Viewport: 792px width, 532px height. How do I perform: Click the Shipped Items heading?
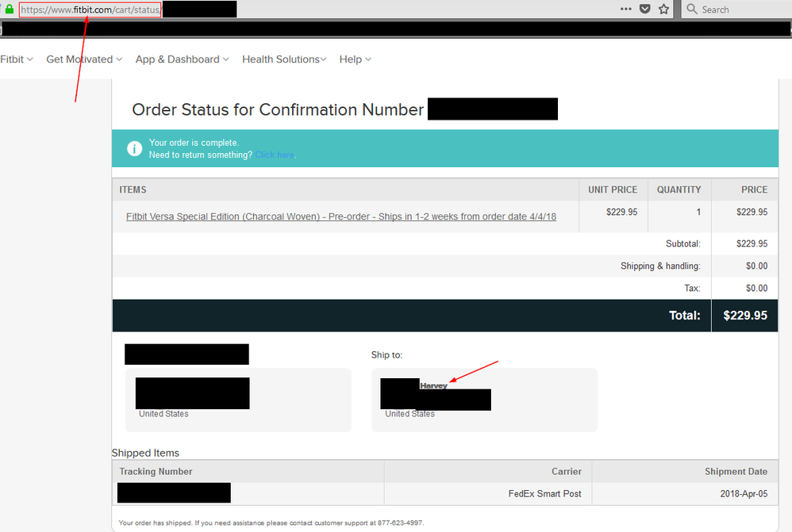(145, 453)
